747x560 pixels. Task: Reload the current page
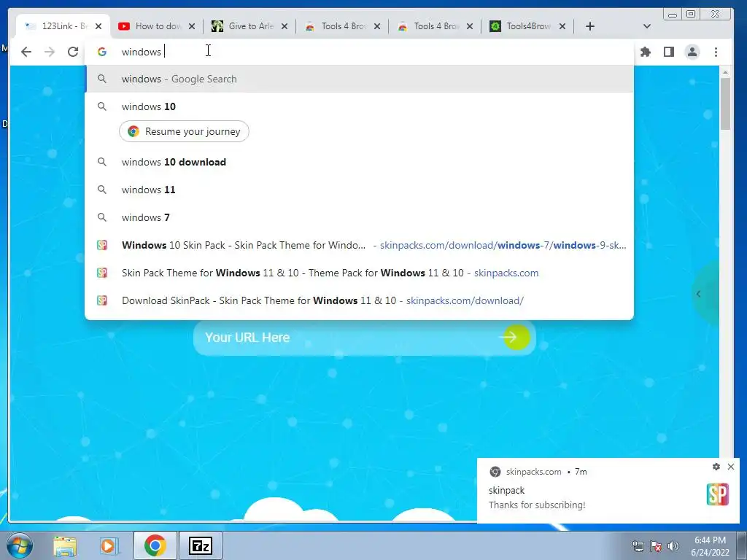[73, 52]
